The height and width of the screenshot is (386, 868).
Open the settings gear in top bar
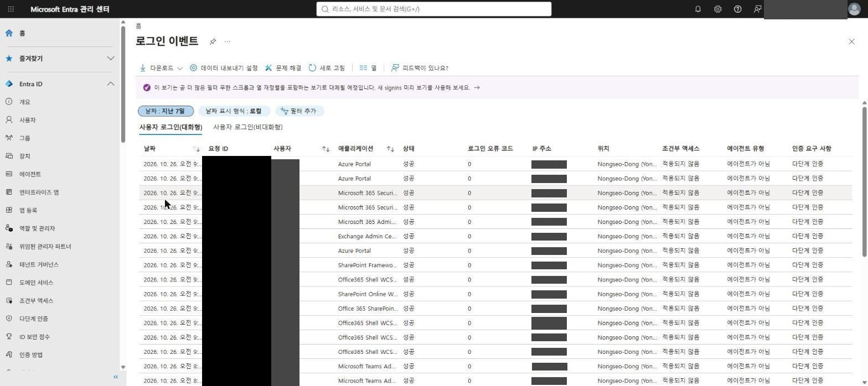717,9
